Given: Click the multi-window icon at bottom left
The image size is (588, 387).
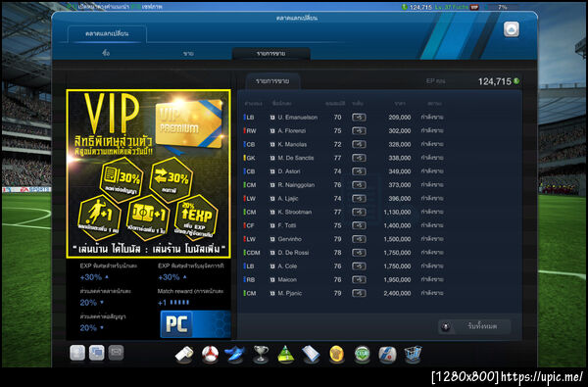Looking at the screenshot, I should coord(96,353).
